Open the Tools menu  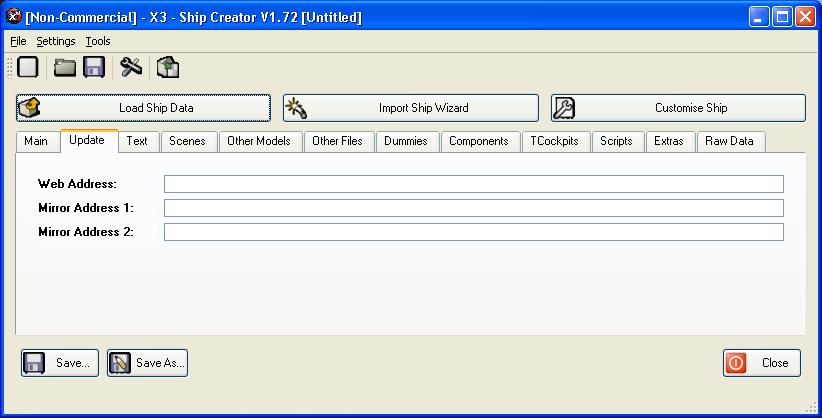point(98,41)
